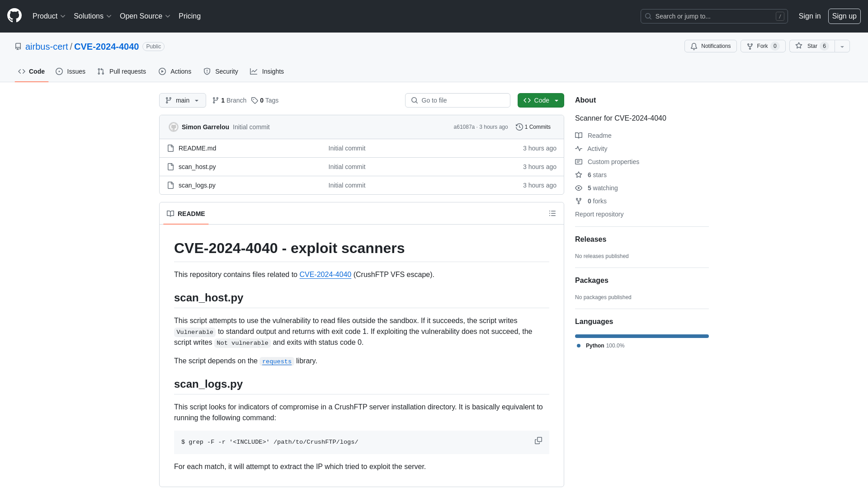
Task: Select the search magnifier icon in header
Action: coord(648,16)
